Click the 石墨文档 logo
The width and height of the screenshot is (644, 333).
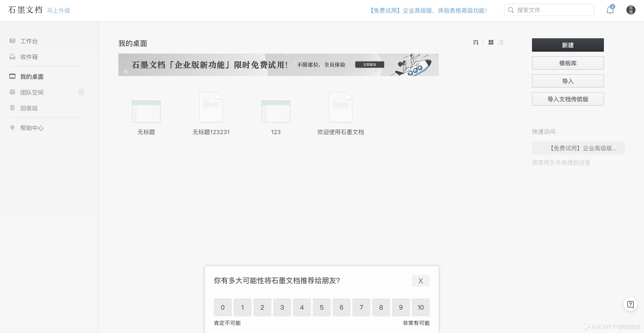[25, 10]
